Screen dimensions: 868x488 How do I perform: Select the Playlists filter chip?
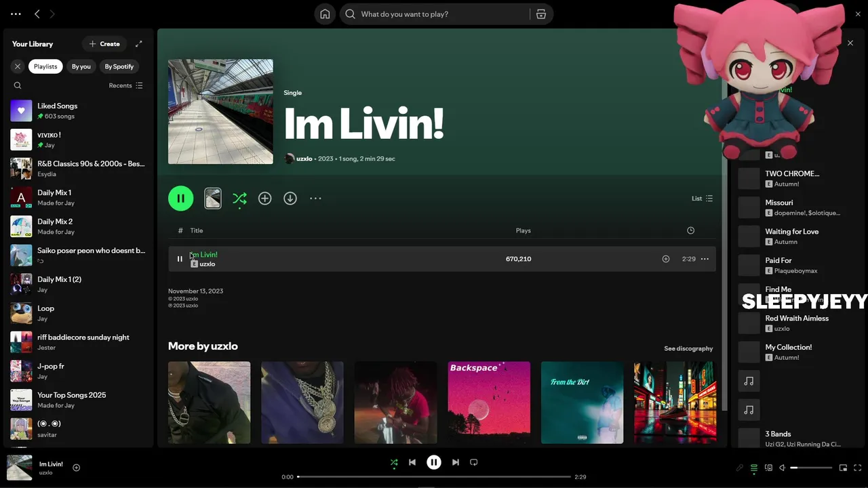tap(45, 66)
